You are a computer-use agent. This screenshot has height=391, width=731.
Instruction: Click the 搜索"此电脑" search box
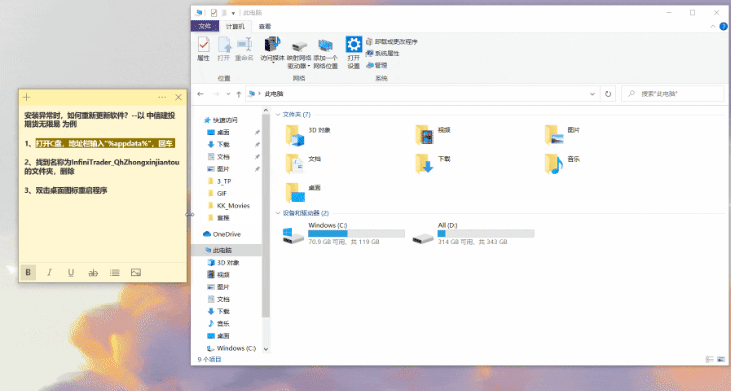[673, 94]
